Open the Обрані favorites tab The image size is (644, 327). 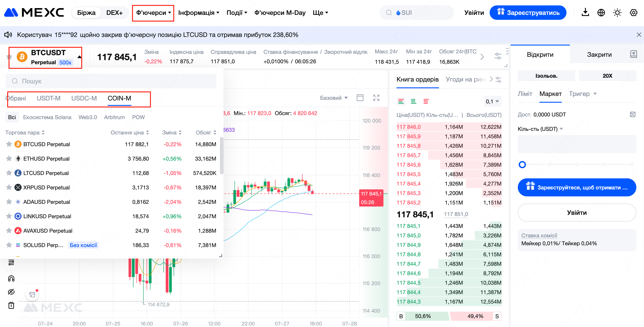coord(16,98)
